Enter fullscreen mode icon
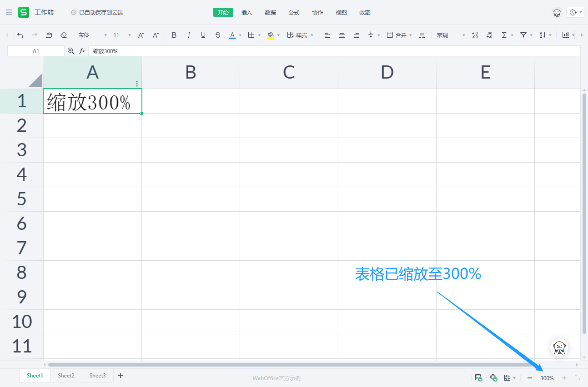588x387 pixels. 577,378
